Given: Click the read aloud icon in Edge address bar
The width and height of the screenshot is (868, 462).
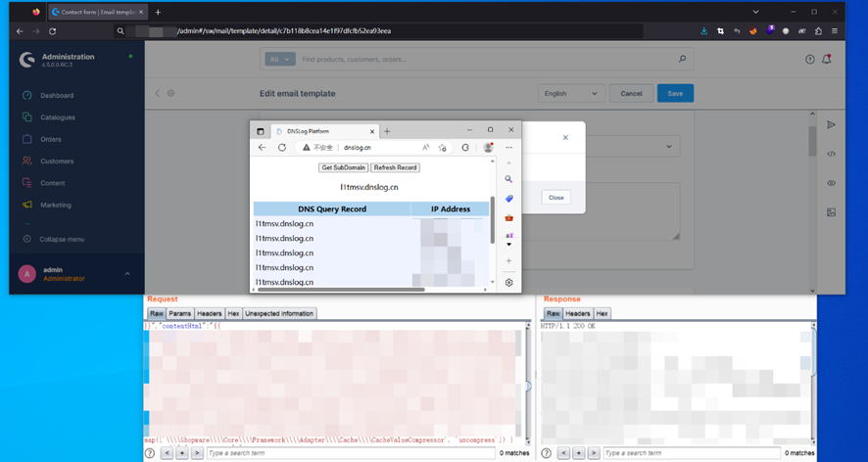Looking at the screenshot, I should (x=426, y=147).
